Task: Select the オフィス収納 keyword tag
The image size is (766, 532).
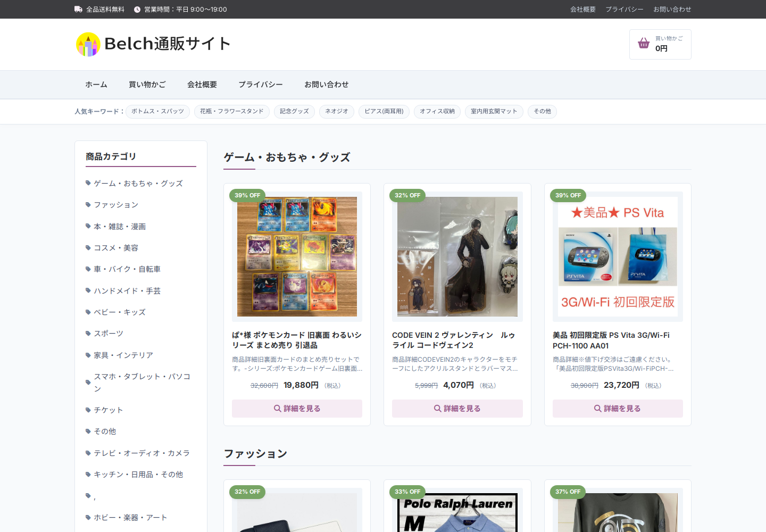Action: click(437, 111)
